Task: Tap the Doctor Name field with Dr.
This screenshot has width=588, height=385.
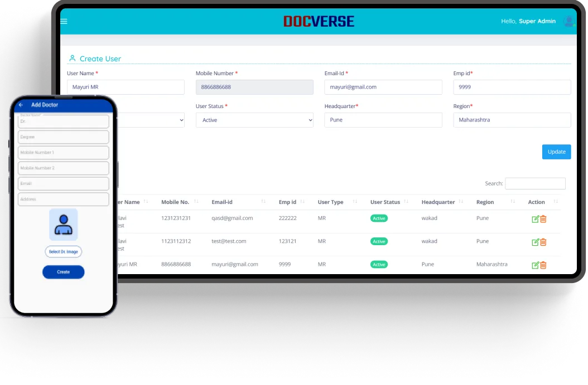Action: [64, 121]
